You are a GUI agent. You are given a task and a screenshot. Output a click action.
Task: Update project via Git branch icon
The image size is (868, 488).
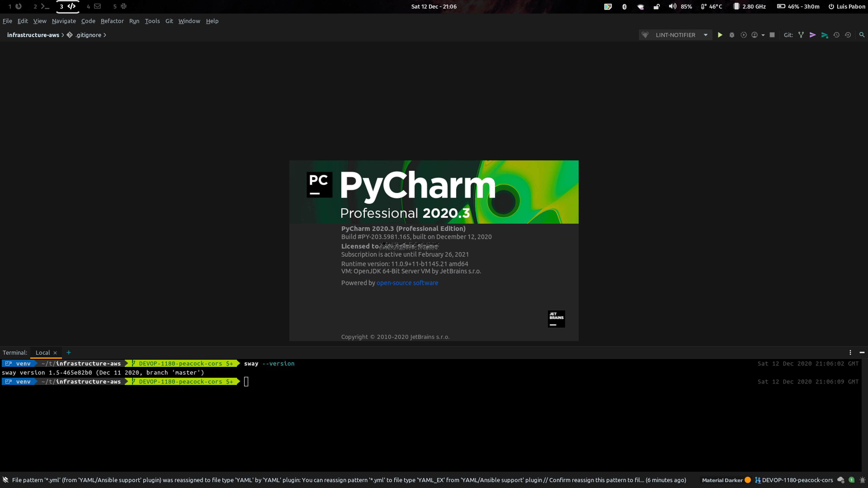point(801,35)
